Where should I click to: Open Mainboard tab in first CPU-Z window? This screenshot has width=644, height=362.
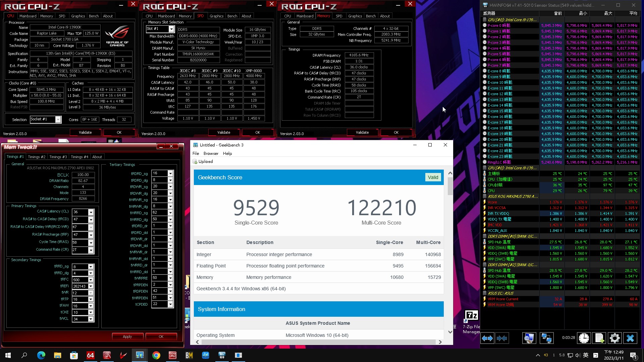28,16
